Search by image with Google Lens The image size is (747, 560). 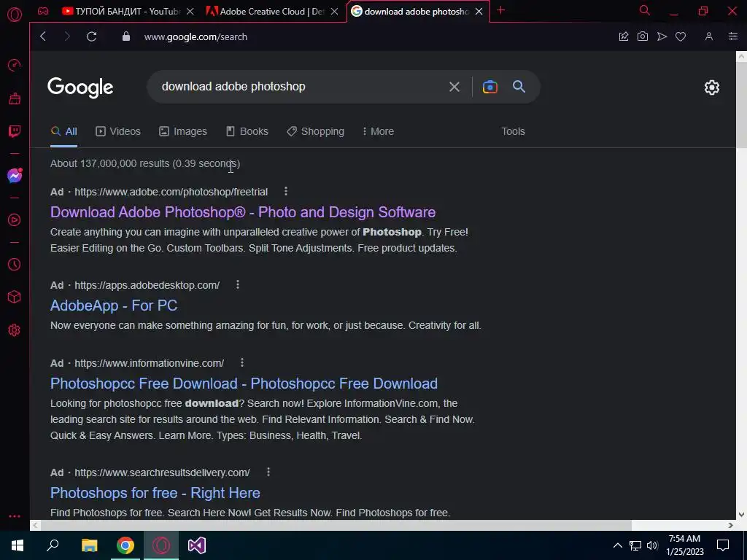pos(490,87)
